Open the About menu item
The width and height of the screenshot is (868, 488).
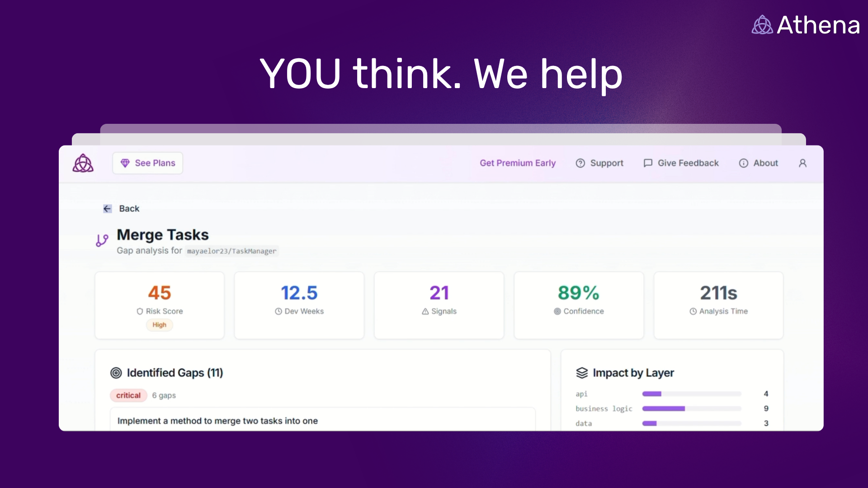(x=765, y=163)
